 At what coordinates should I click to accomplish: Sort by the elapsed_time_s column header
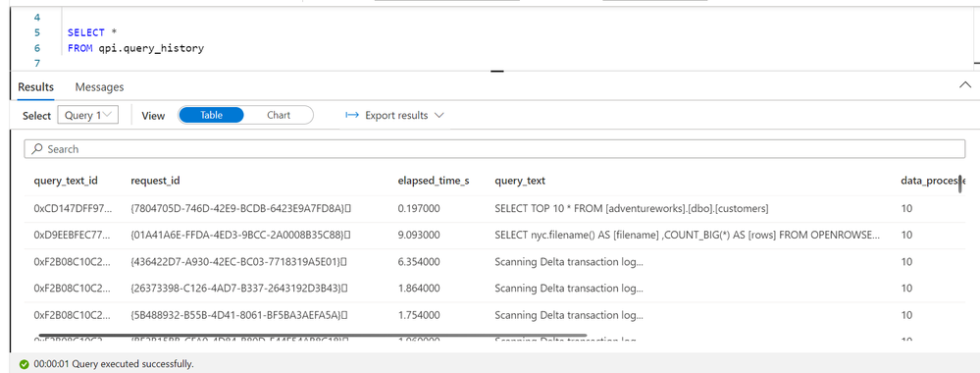(x=434, y=181)
